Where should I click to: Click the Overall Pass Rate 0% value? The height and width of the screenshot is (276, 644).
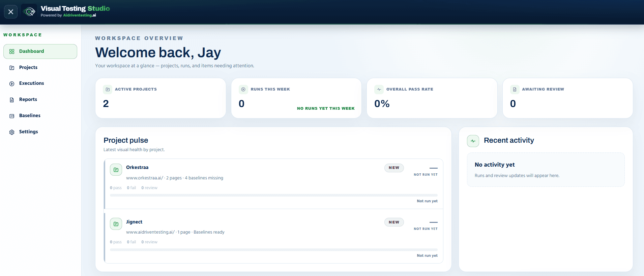pos(382,104)
